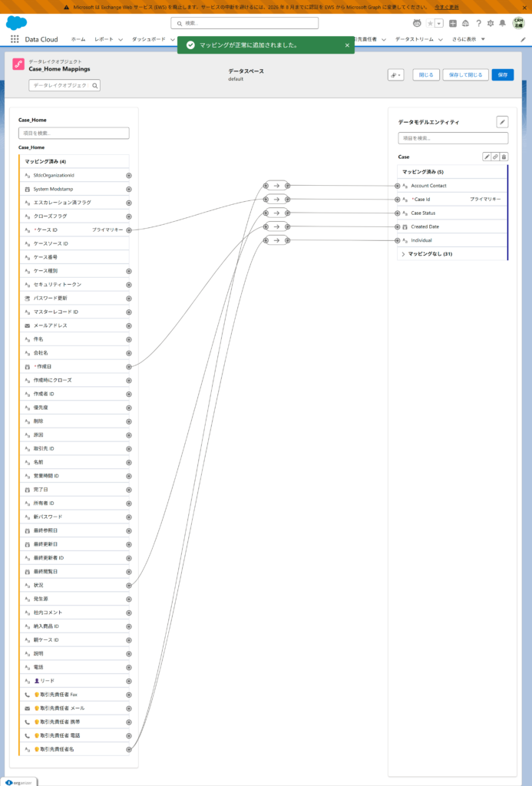Click the connector dot of メールアドレス
This screenshot has height=786, width=532.
129,325
